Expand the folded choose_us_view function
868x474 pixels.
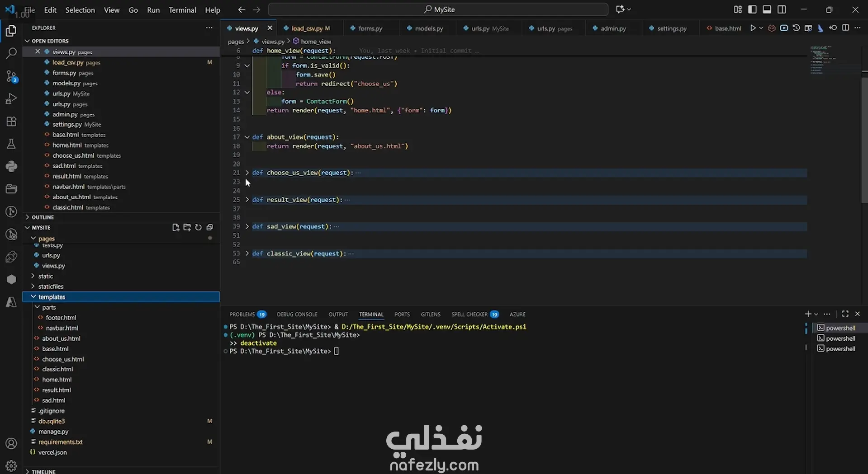[247, 173]
